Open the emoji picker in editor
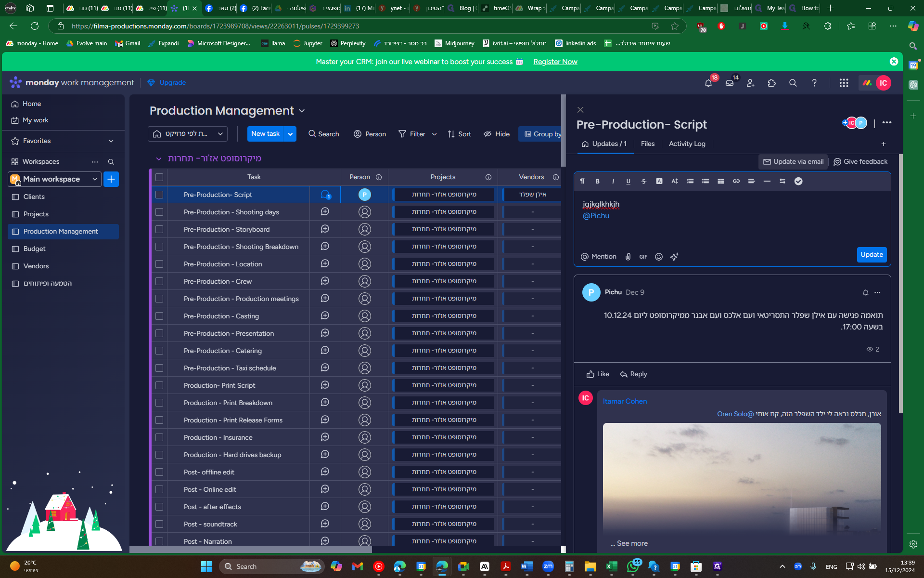This screenshot has height=578, width=924. coord(659,257)
